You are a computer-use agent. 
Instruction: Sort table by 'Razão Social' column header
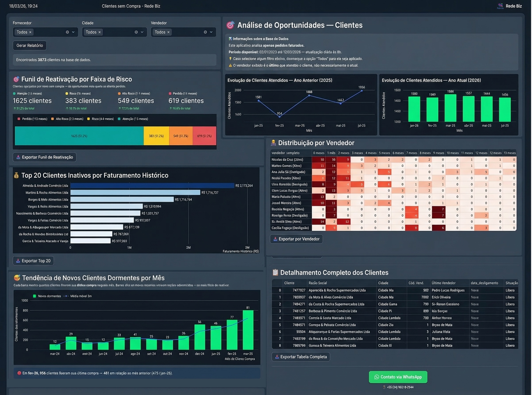pos(318,283)
